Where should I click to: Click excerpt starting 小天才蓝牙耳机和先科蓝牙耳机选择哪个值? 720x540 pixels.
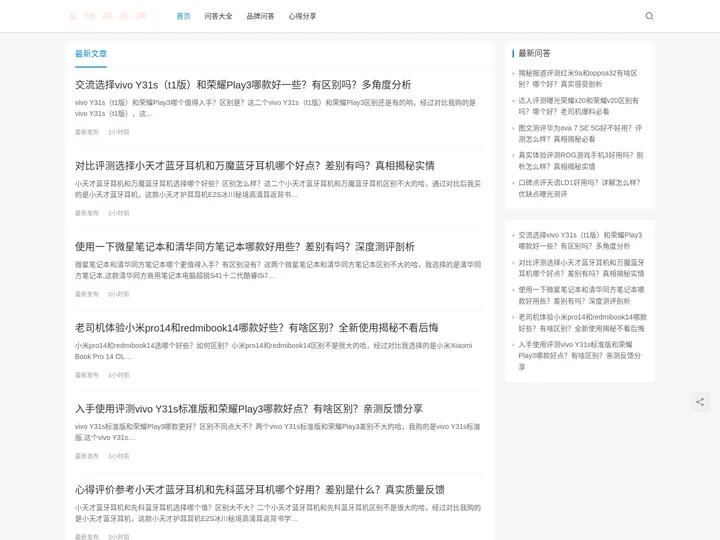coord(278,513)
